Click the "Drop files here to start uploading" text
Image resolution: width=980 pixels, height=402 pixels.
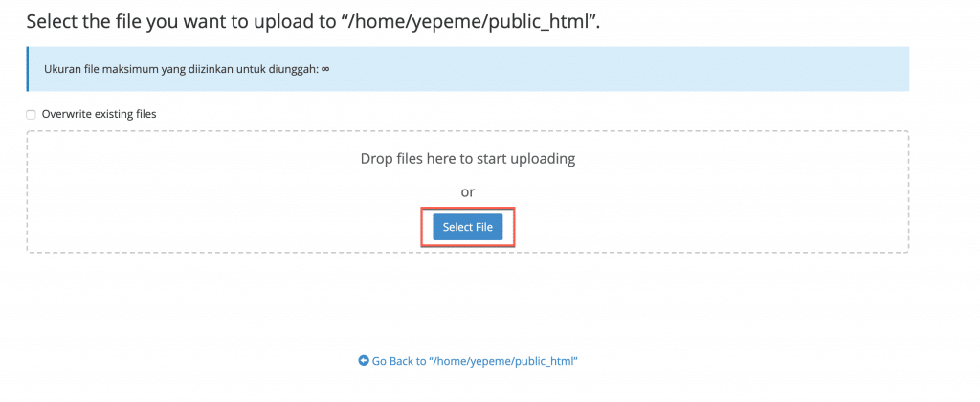coord(467,159)
